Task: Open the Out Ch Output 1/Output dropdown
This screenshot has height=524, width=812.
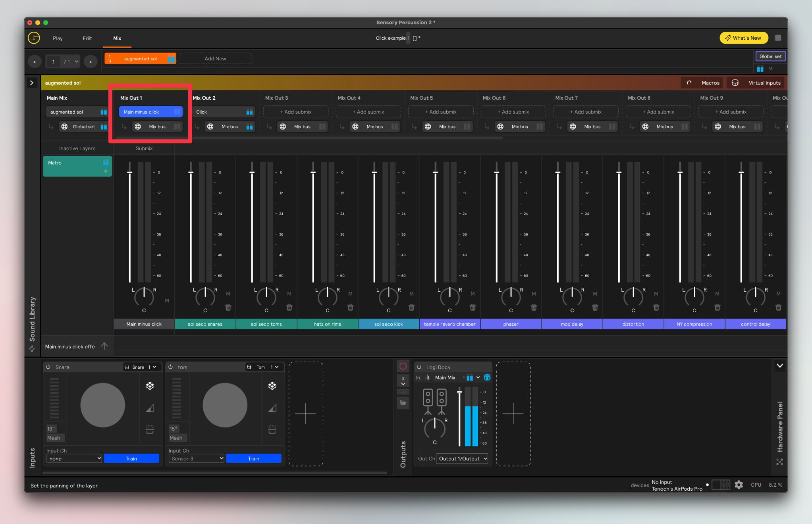Action: 462,458
